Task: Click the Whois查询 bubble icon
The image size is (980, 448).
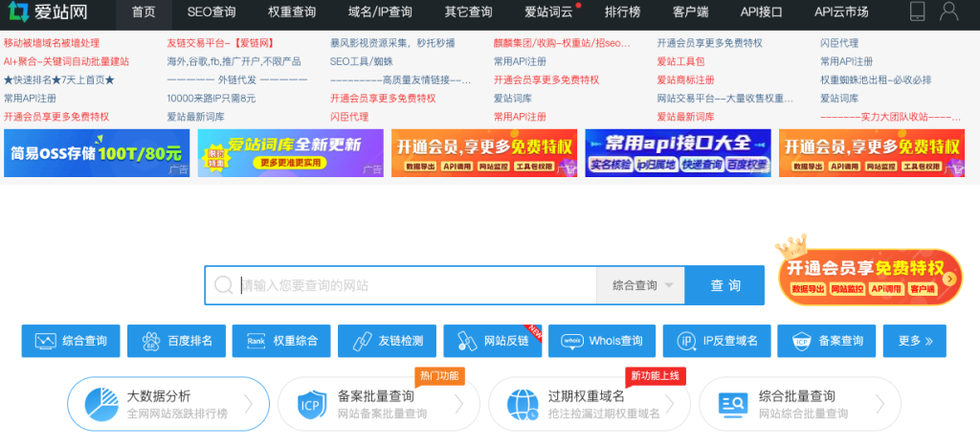Action: 572,341
